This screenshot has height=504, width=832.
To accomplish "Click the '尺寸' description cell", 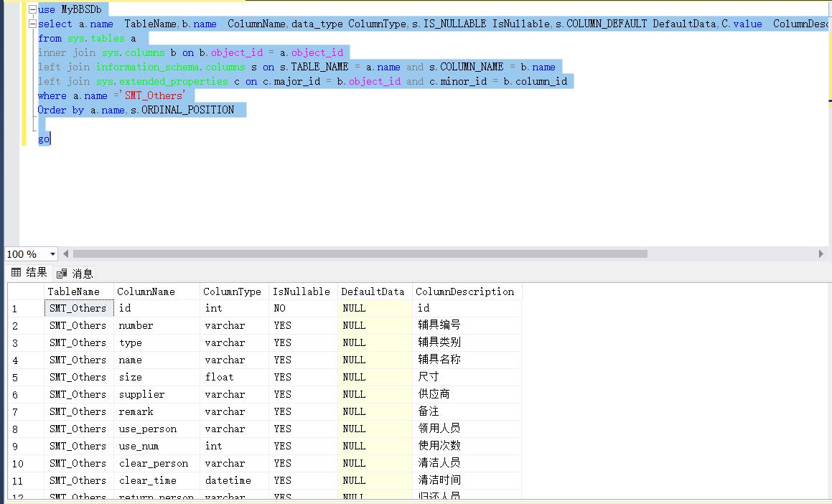I will [467, 377].
